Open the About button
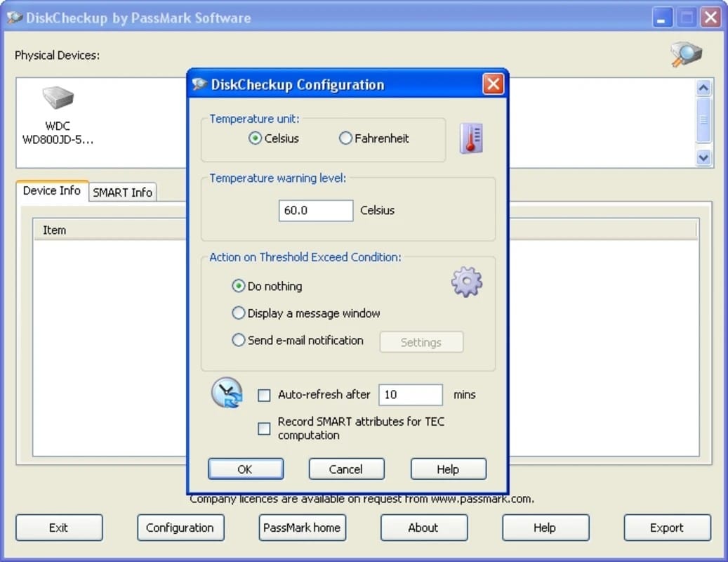 tap(424, 528)
